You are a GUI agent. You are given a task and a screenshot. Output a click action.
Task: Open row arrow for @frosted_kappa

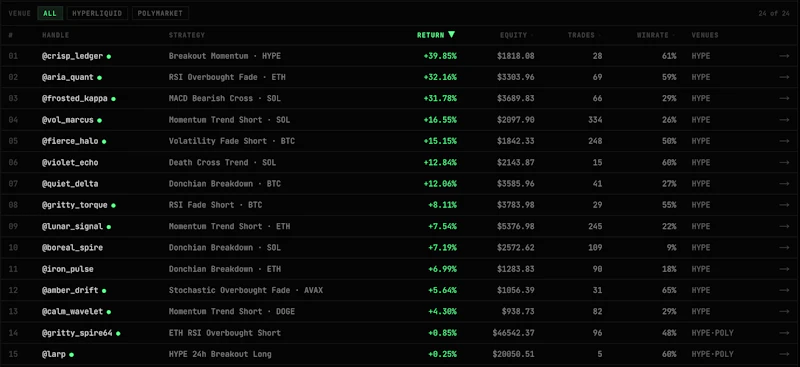tap(784, 99)
